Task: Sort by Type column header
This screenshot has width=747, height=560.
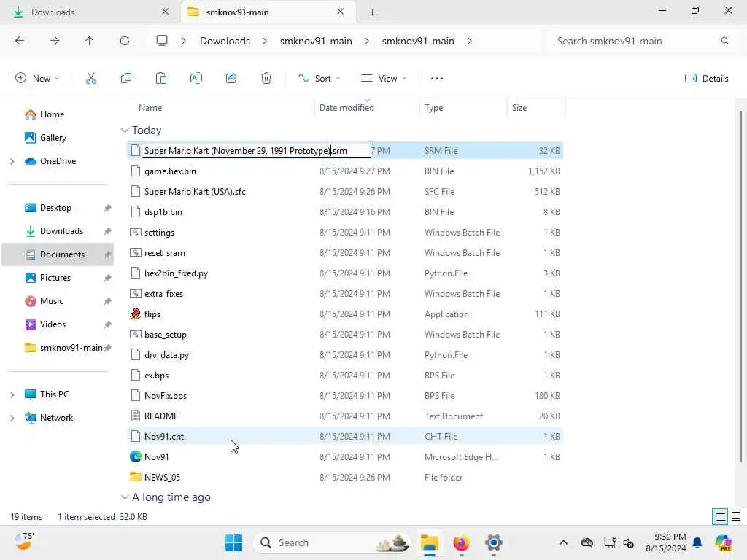Action: (433, 108)
